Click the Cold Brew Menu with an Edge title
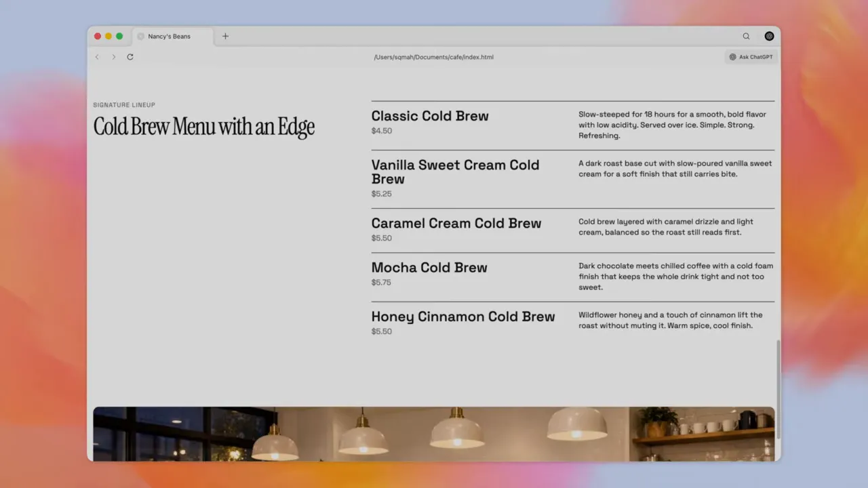Viewport: 868px width, 488px height. click(x=204, y=127)
